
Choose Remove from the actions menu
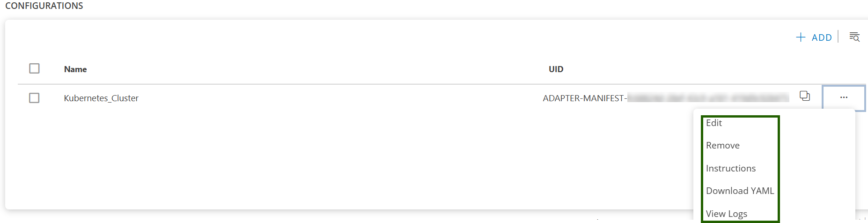(x=723, y=146)
